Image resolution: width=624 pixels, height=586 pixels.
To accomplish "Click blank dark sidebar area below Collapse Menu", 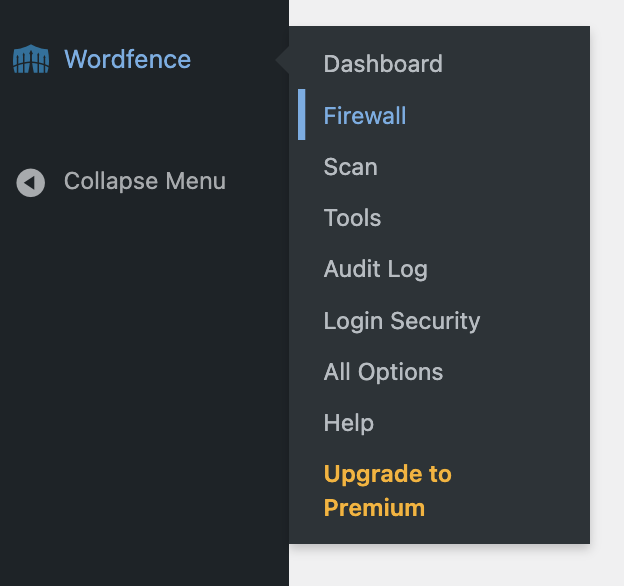I will coord(140,400).
